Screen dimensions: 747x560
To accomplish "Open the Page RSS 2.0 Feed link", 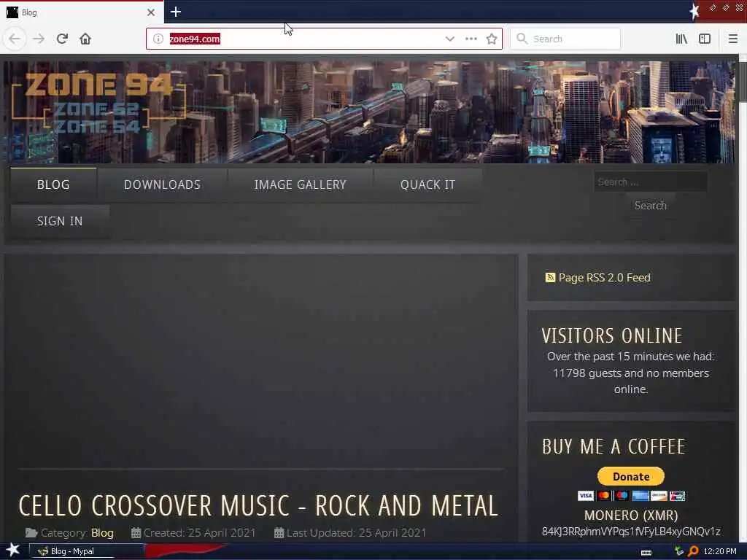I will click(604, 278).
